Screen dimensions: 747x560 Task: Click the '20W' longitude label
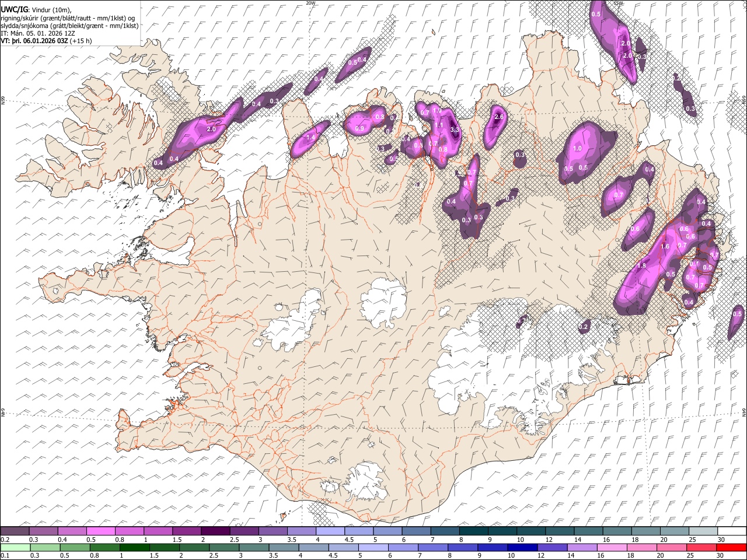point(310,3)
